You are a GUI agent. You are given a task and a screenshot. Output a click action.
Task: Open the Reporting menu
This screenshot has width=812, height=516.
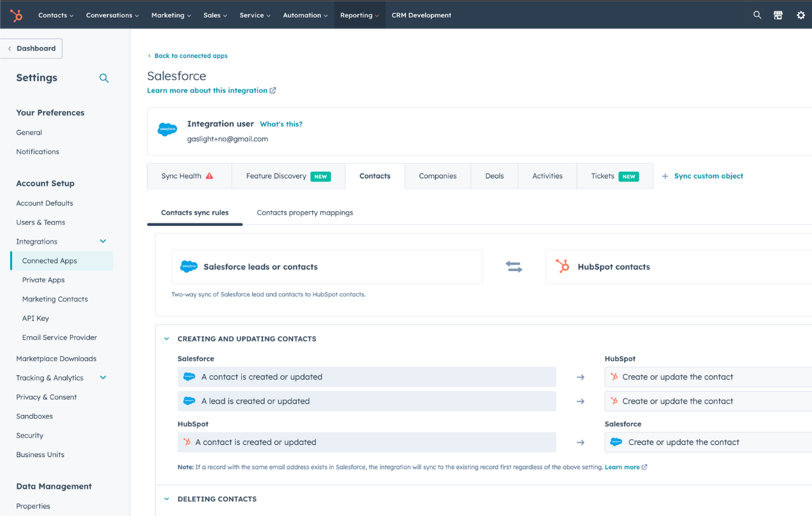[x=359, y=15]
